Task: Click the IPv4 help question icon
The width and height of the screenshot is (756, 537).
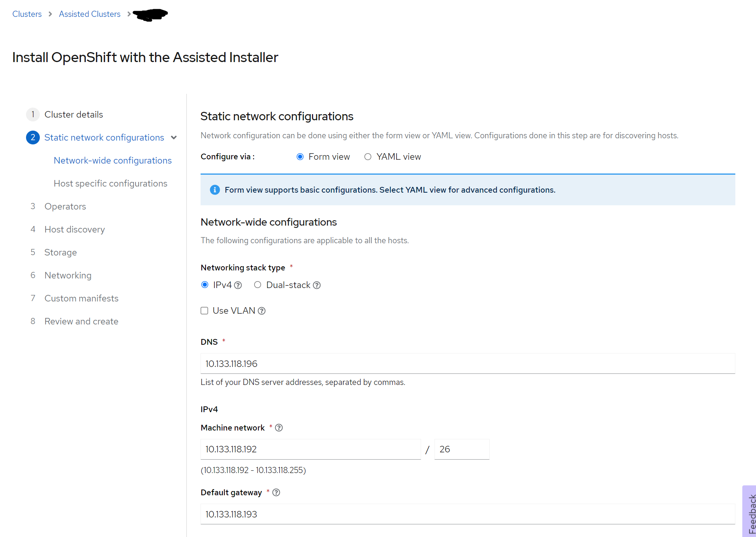Action: (238, 285)
